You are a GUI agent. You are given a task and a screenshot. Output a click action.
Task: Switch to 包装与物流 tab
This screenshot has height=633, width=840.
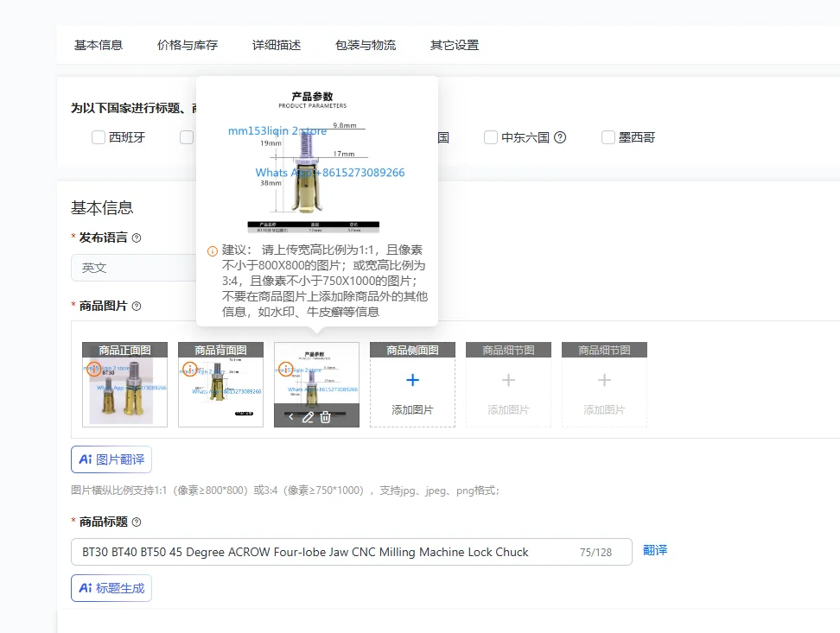pyautogui.click(x=366, y=45)
